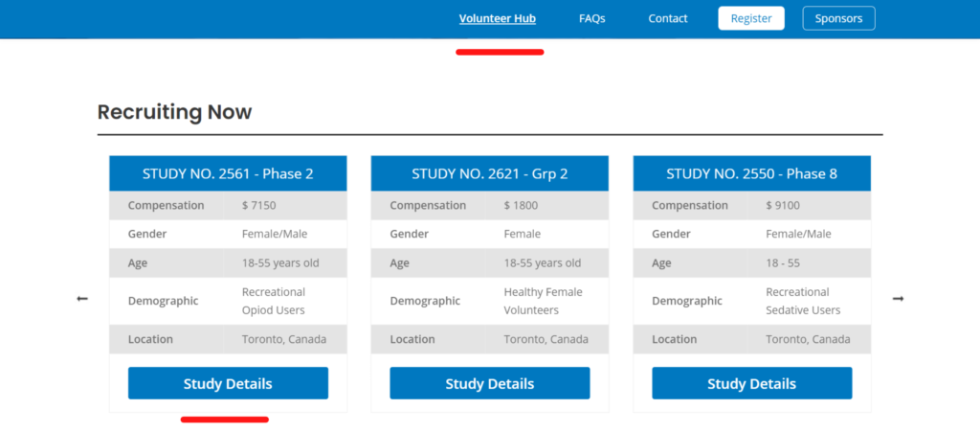Open the Volunteer Hub menu item
This screenshot has height=432, width=980.
click(x=497, y=18)
